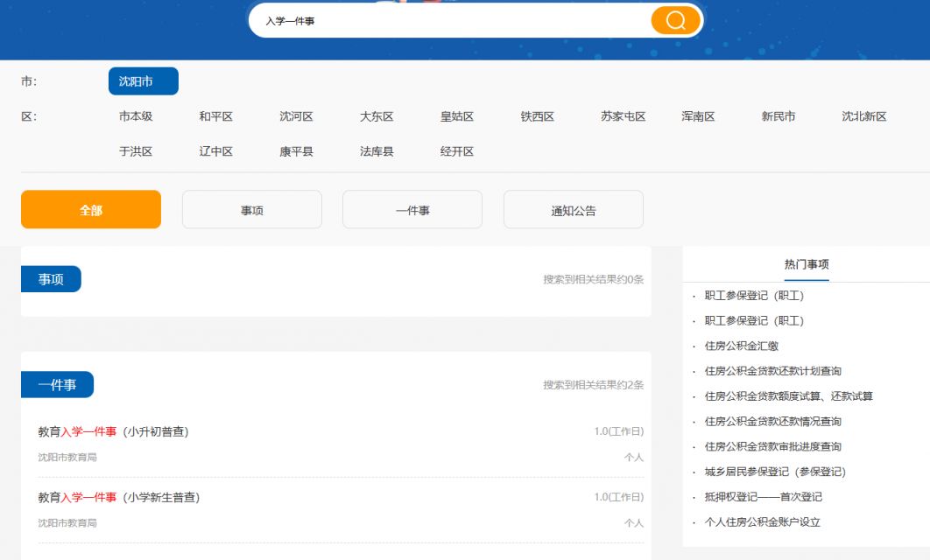Switch to the 通知公告 filter tab

[x=574, y=210]
